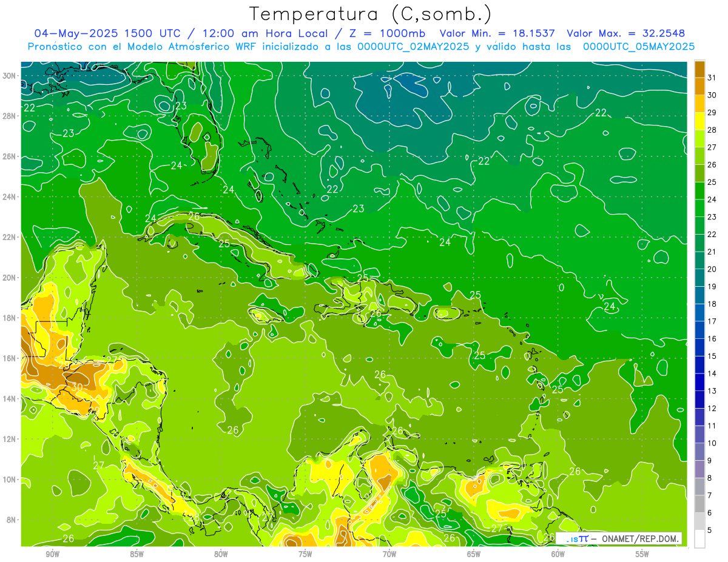The image size is (728, 562).
Task: Click the number 19 in the color legend
Action: (712, 286)
